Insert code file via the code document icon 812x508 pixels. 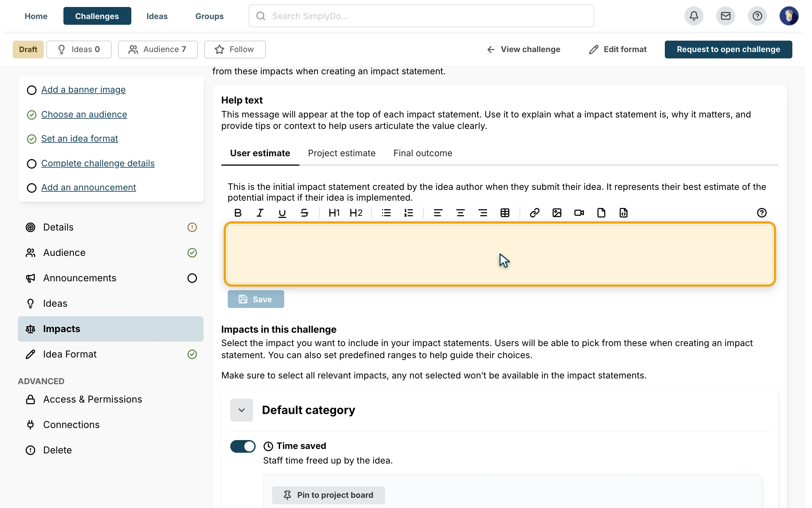click(x=623, y=213)
